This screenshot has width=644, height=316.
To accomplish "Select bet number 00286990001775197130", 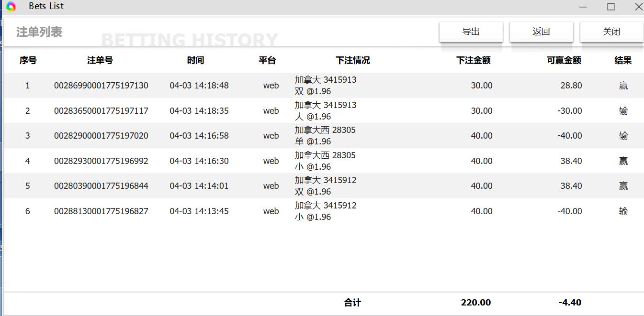I will 101,86.
